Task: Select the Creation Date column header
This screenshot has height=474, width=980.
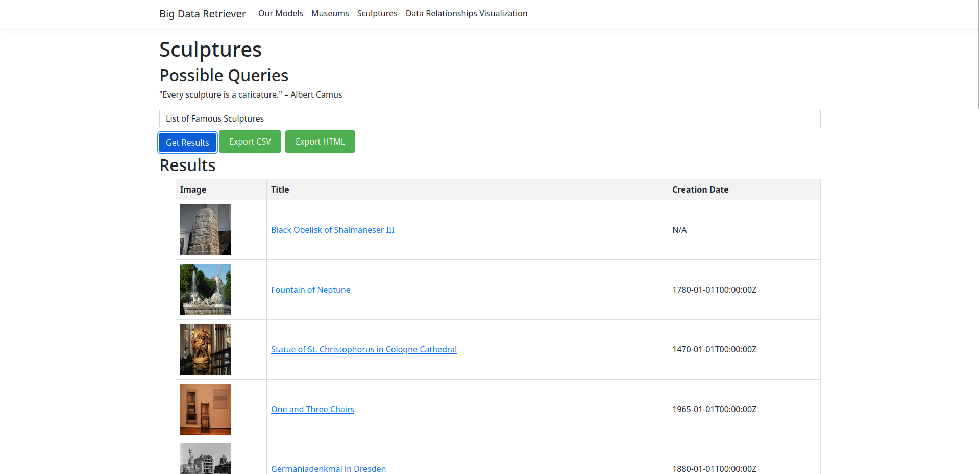Action: (700, 189)
